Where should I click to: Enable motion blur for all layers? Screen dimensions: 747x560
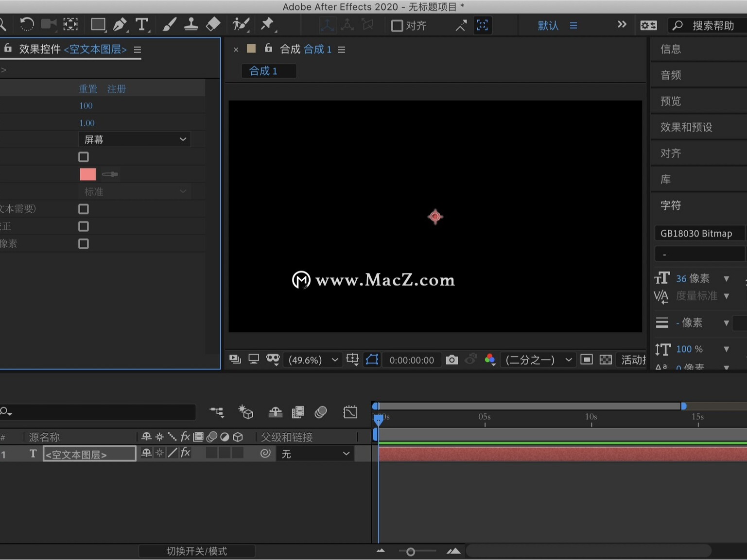tap(320, 412)
